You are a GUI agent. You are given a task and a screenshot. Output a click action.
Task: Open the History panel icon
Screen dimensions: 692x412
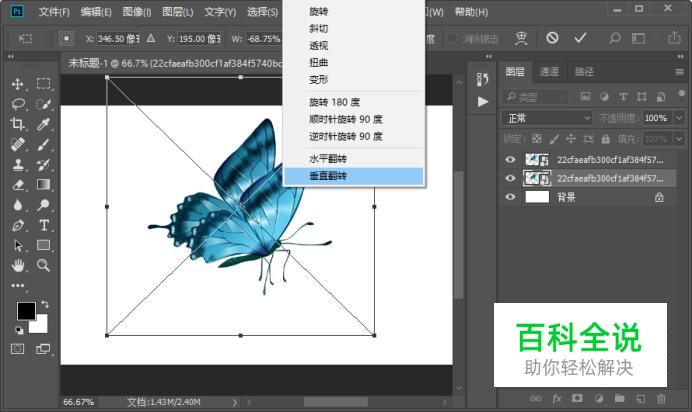point(482,79)
